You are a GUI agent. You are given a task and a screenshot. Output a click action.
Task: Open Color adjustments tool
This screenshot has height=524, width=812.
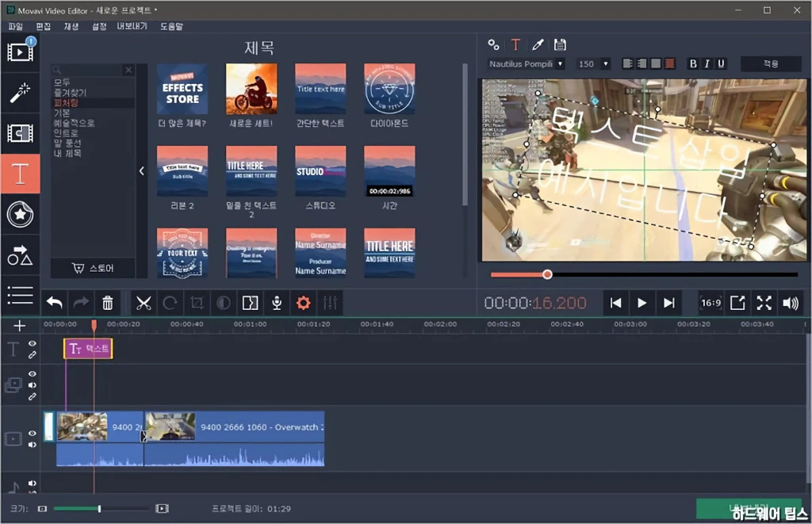[x=223, y=302]
